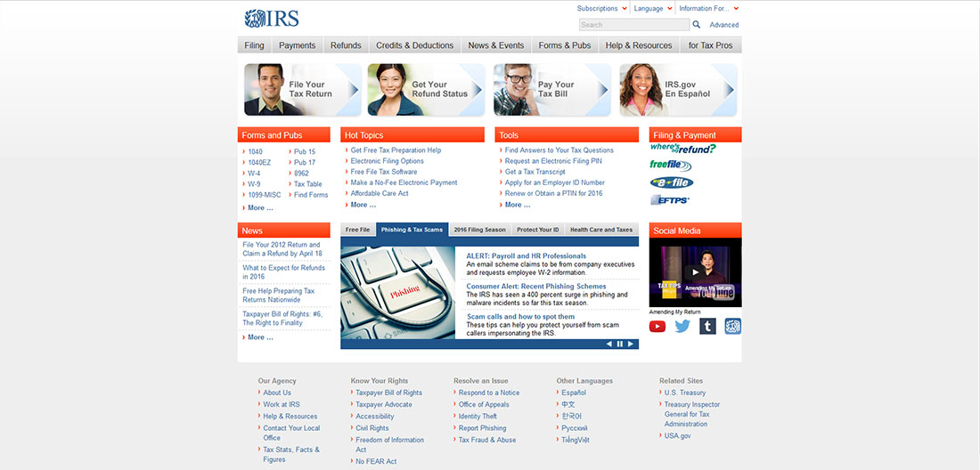Play the Amending My Return video
This screenshot has height=470, width=980.
click(695, 272)
